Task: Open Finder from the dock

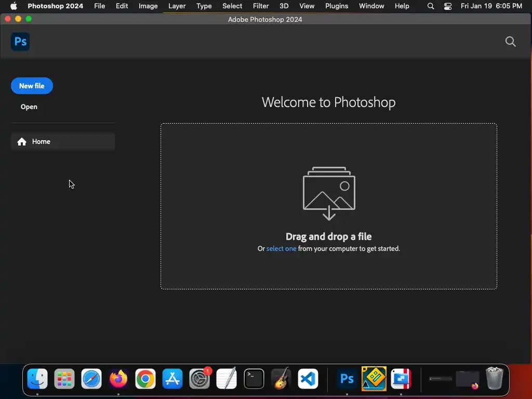Action: tap(37, 378)
